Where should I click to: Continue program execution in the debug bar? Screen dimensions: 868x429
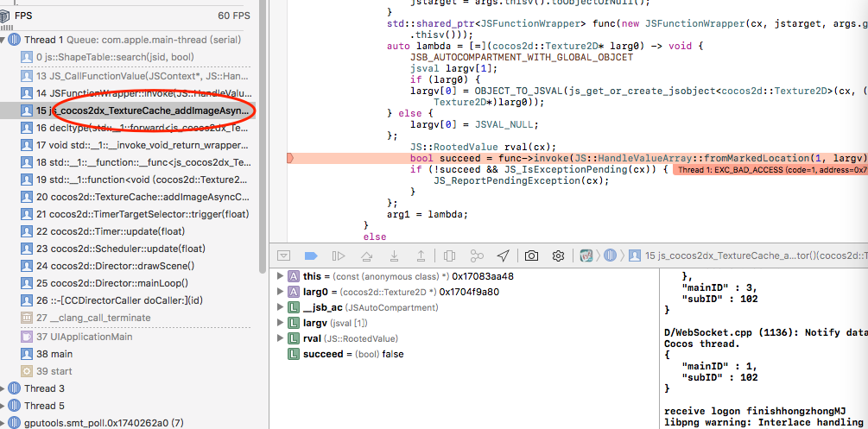(339, 256)
